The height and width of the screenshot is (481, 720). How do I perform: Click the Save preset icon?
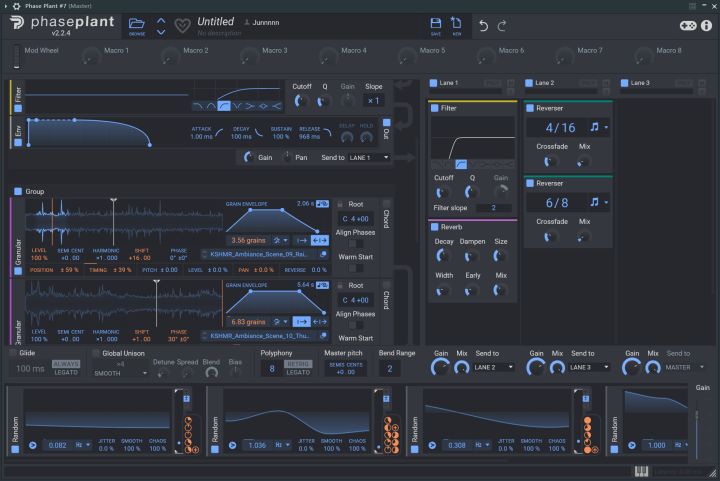[x=435, y=24]
